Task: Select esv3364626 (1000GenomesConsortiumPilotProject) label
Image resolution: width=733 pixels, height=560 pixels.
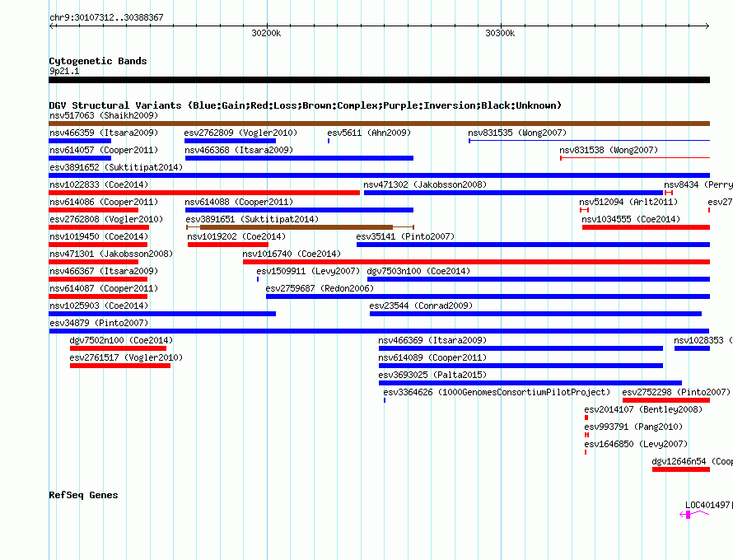Action: point(497,392)
